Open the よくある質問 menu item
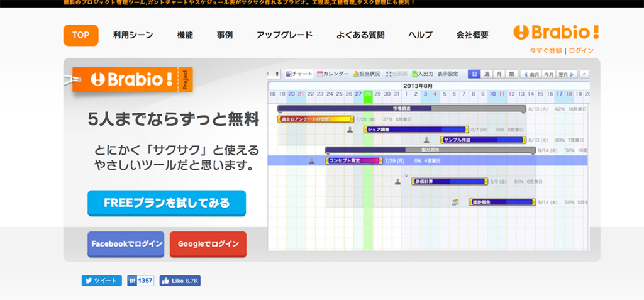The height and width of the screenshot is (300, 644). click(x=360, y=35)
